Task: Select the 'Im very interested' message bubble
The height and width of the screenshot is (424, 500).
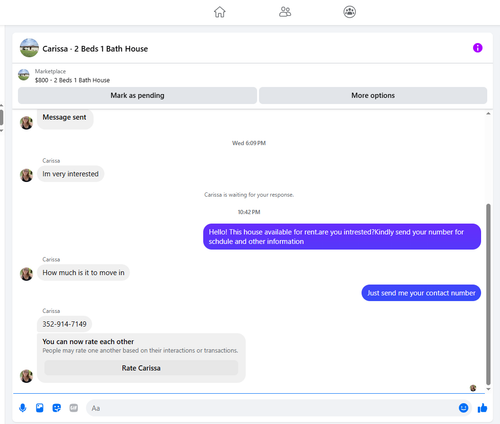Action: 70,174
